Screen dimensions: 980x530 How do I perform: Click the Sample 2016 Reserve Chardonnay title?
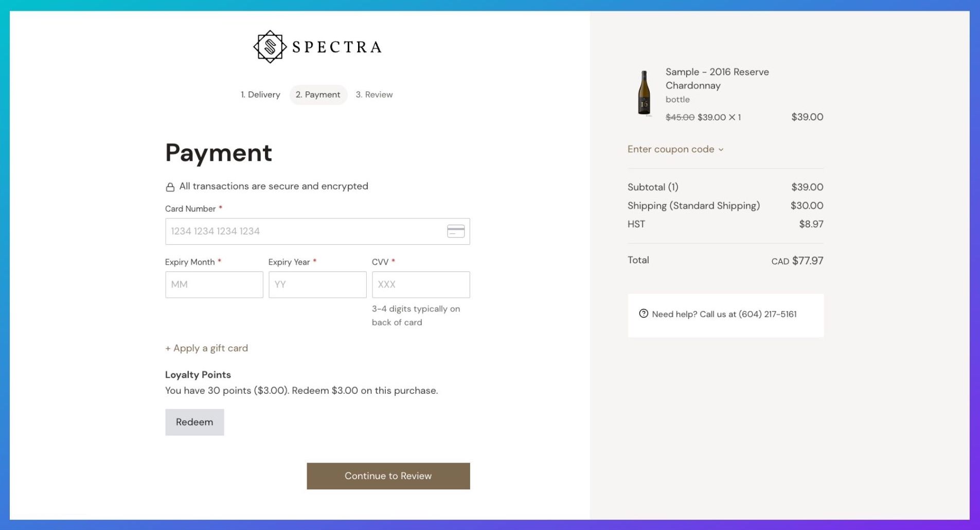pyautogui.click(x=717, y=79)
